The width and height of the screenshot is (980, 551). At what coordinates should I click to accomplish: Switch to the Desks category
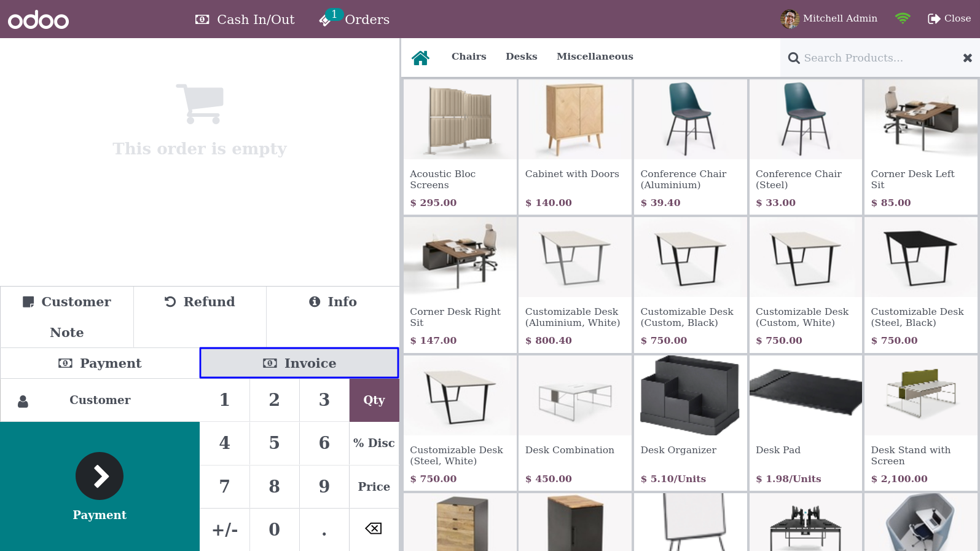tap(522, 57)
